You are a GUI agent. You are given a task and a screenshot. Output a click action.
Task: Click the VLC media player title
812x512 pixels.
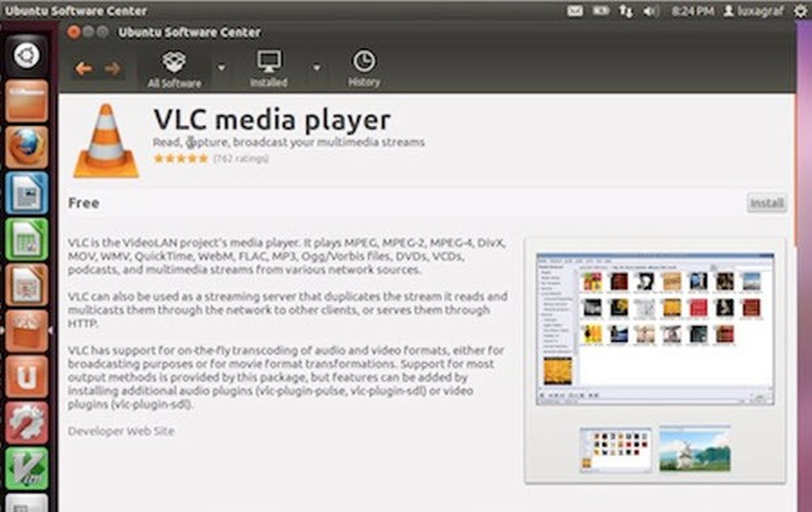coord(272,120)
